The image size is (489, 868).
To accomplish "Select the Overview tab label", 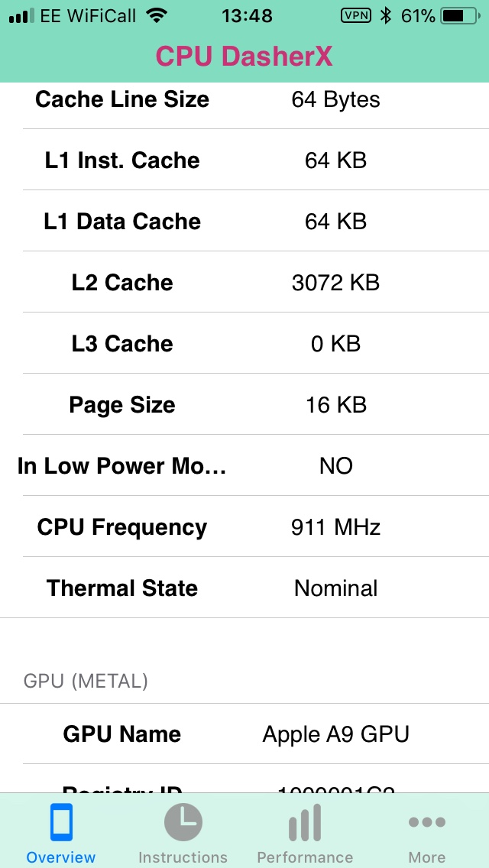I will [x=61, y=857].
